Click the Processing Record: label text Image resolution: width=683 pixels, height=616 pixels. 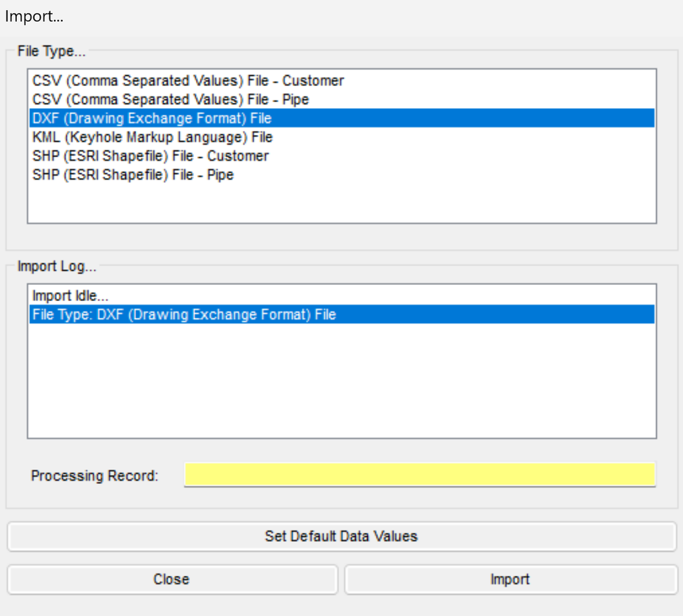[95, 475]
